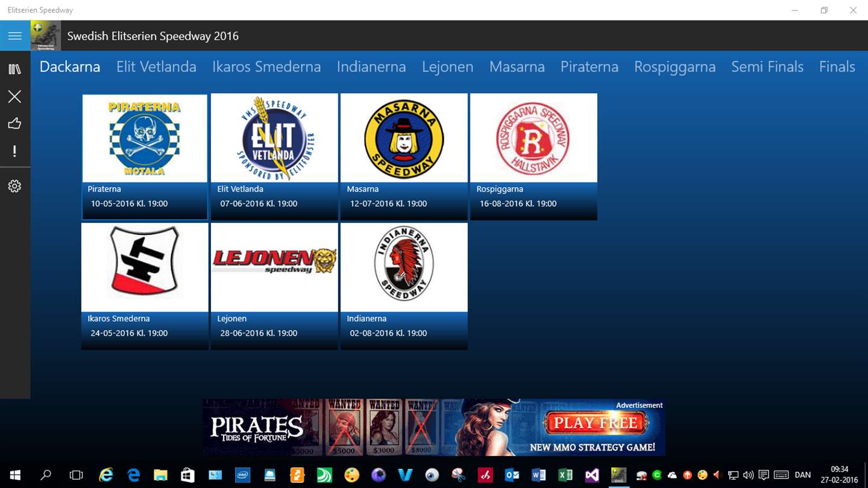The height and width of the screenshot is (488, 868).
Task: Click the Play Free ad button
Action: click(596, 423)
